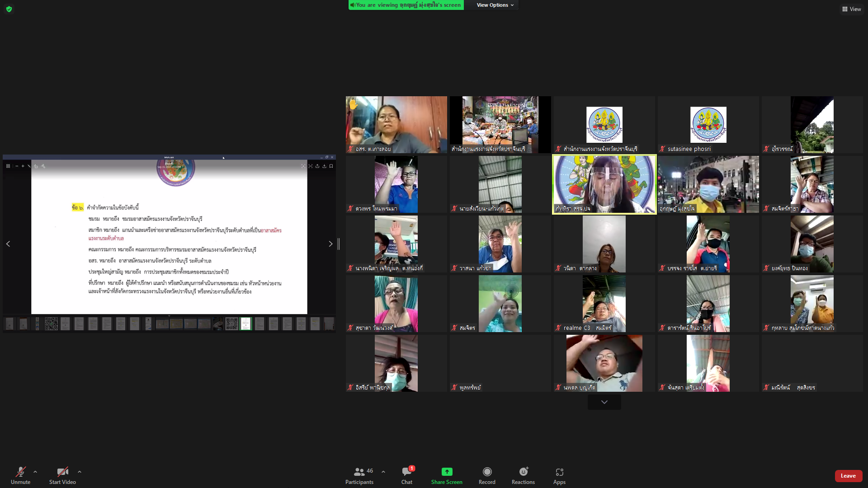Expand participants options arrow
Screen dimensions: 868x488
pos(383,472)
